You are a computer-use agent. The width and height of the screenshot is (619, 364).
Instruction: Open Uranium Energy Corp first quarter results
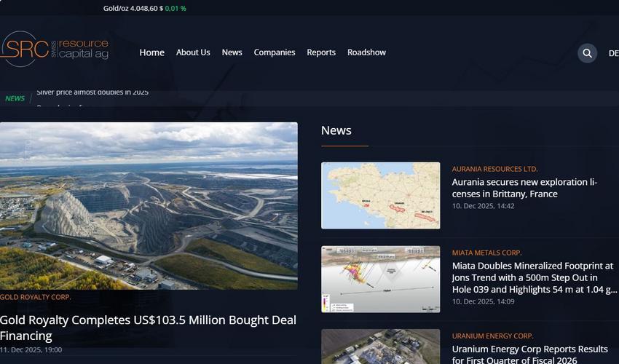pos(529,354)
